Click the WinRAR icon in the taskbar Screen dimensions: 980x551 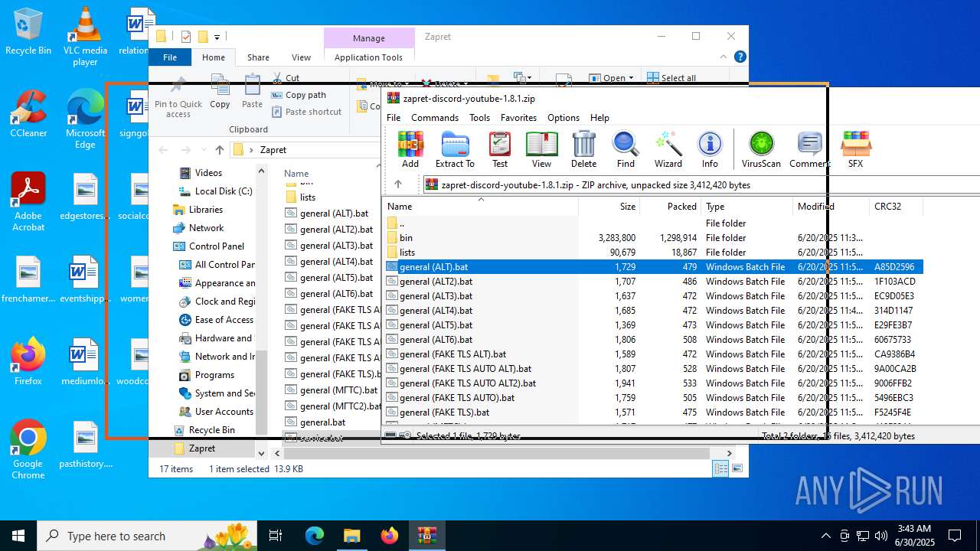[426, 536]
